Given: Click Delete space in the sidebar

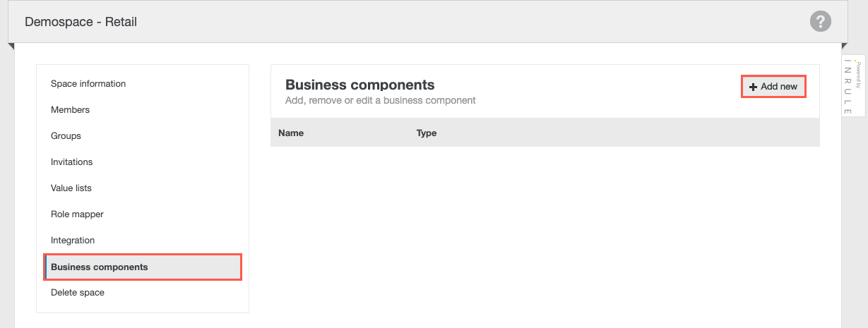Looking at the screenshot, I should pyautogui.click(x=77, y=293).
